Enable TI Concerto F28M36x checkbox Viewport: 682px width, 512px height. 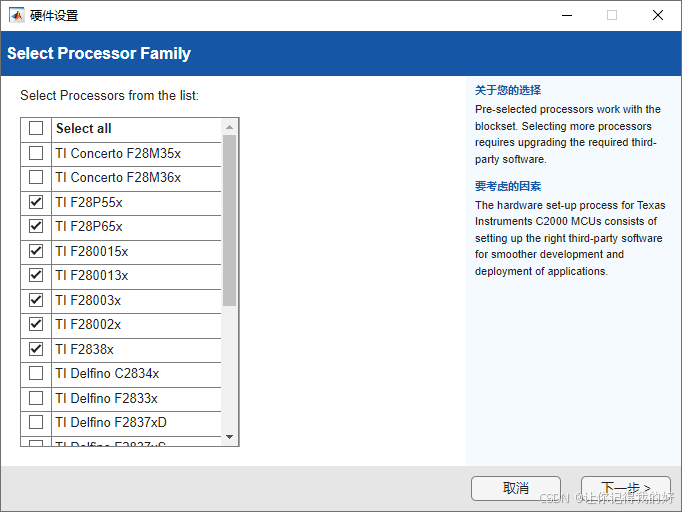[x=36, y=177]
